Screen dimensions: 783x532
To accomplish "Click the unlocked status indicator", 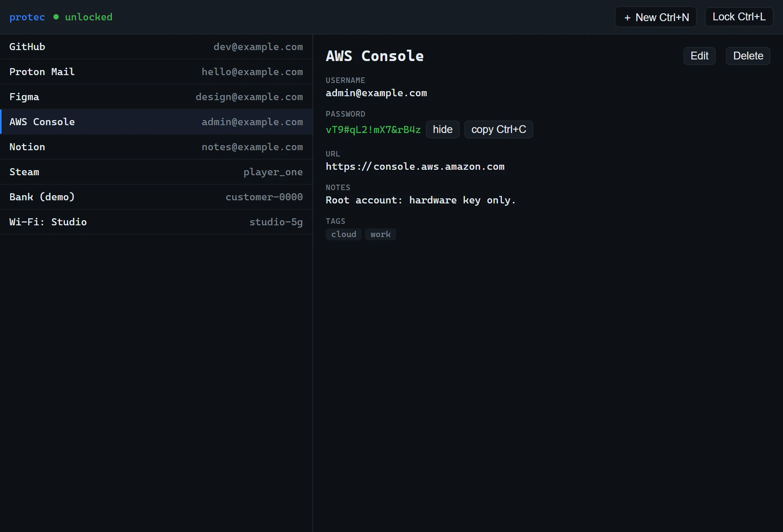I will click(83, 17).
